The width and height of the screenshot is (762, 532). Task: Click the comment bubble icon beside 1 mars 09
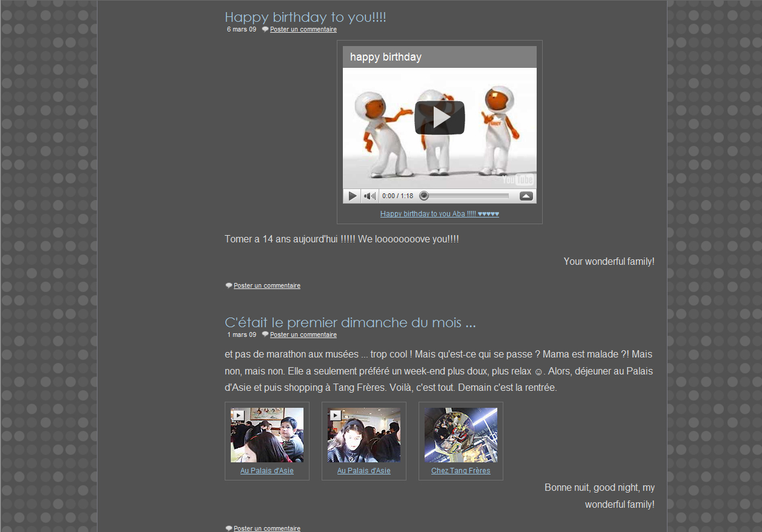(265, 334)
